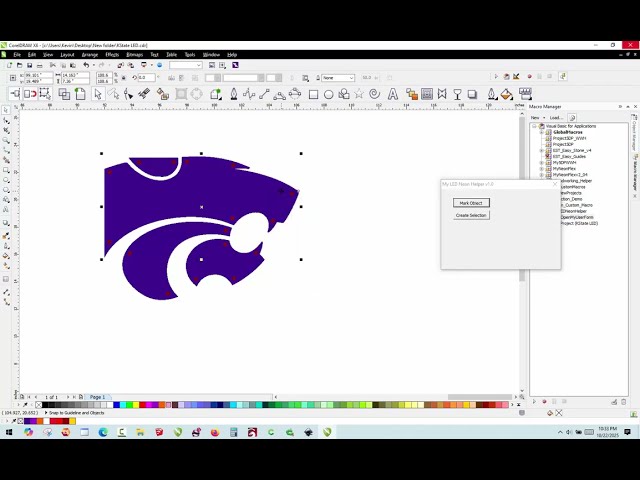Screen dimensions: 640x480
Task: Select the Spiral tool icon
Action: click(x=374, y=94)
